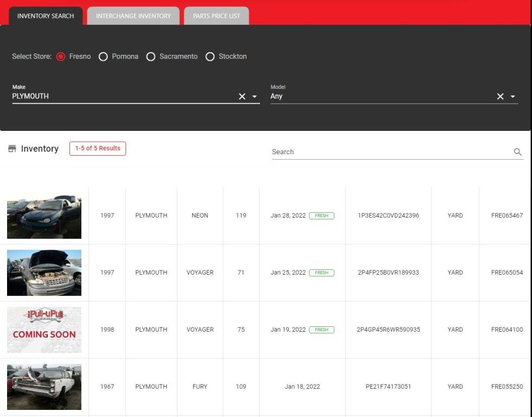Viewport: 532px width, 417px height.
Task: Open the Model dropdown arrow
Action: click(513, 97)
